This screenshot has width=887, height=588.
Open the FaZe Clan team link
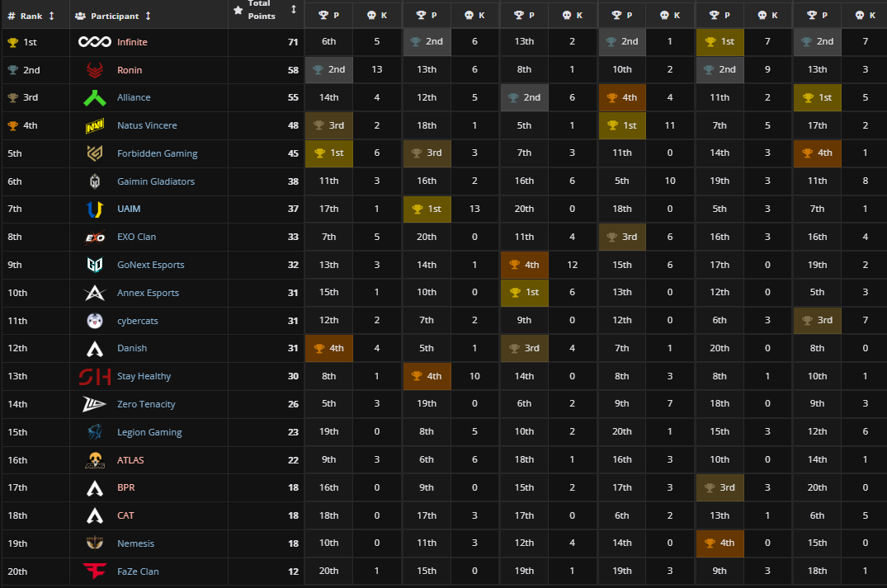click(138, 572)
